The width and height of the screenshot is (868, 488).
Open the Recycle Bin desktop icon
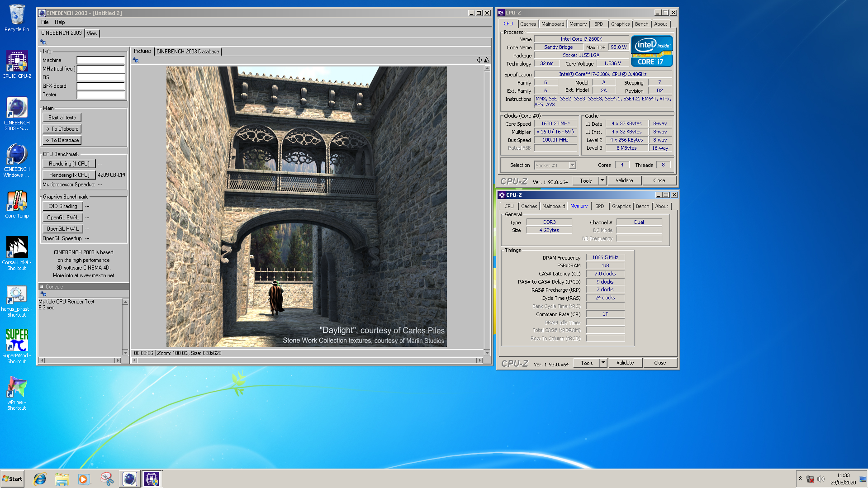tap(17, 19)
